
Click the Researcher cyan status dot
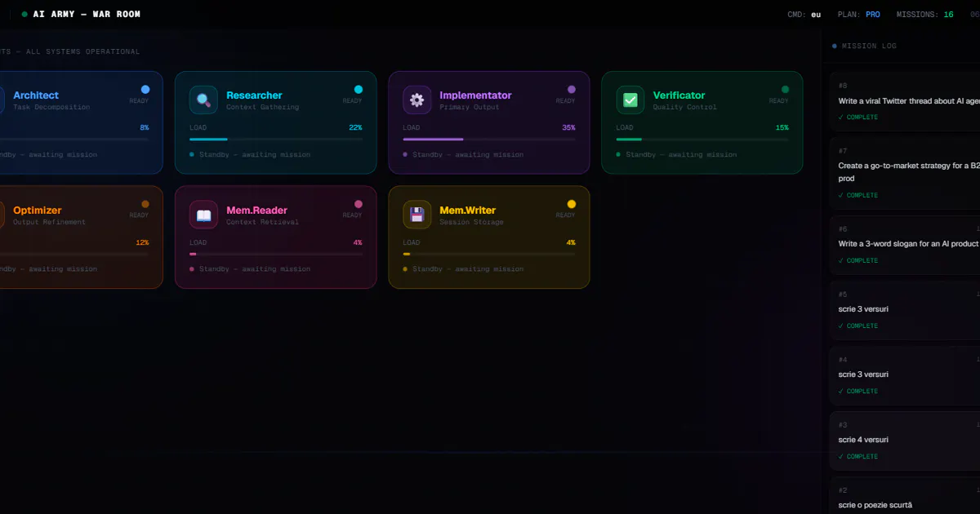click(359, 90)
